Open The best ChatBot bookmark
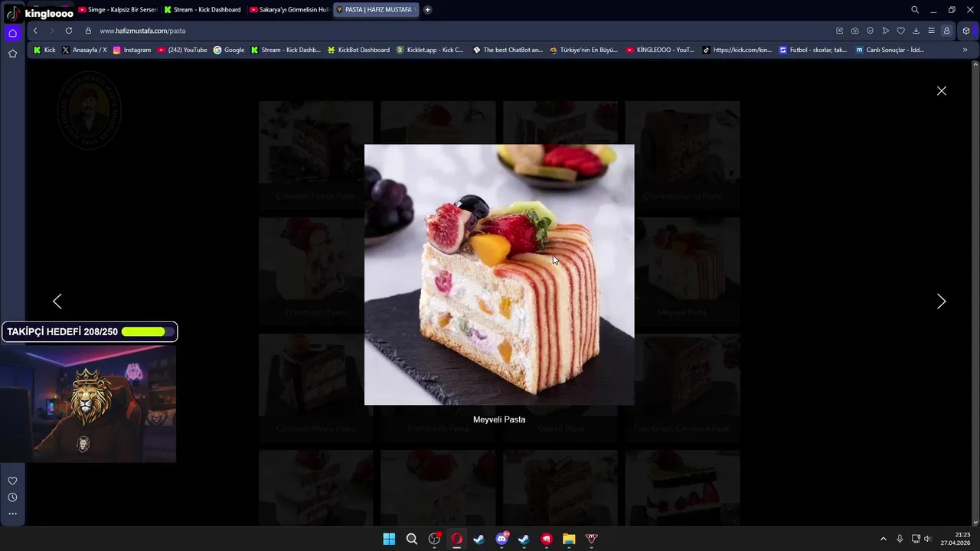Viewport: 980px width, 551px height. click(x=508, y=50)
